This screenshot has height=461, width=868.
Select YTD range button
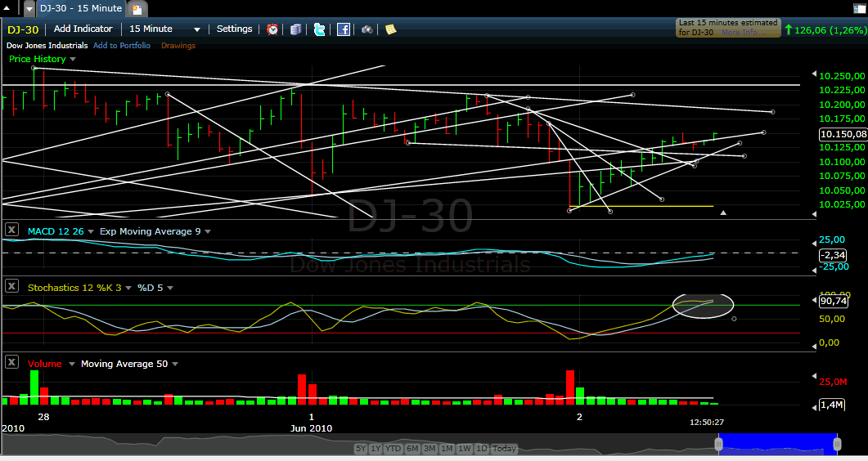(393, 449)
